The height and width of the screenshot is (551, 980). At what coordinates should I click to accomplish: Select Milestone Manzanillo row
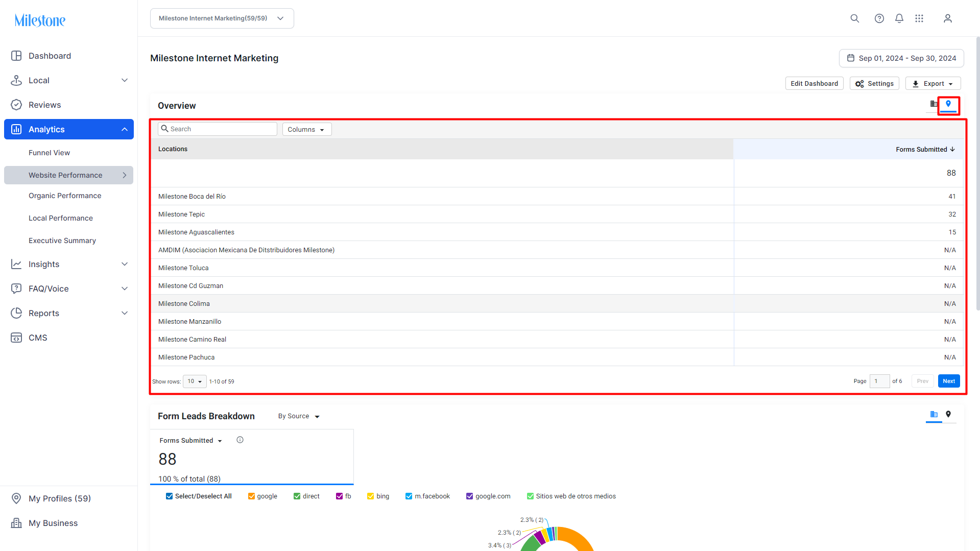coord(557,321)
